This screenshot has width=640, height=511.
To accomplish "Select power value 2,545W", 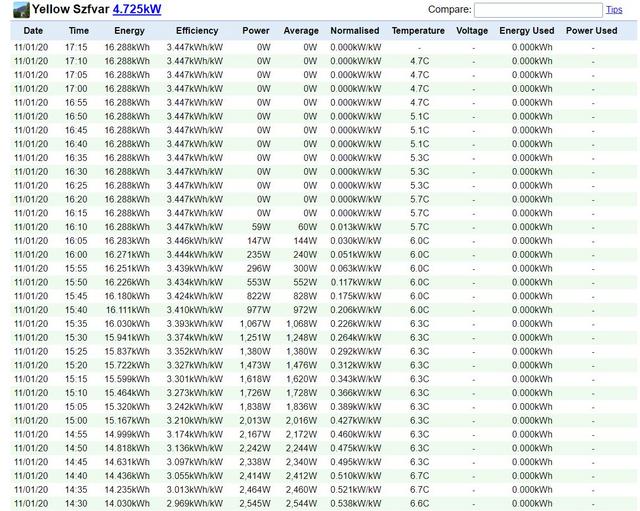I will tap(255, 504).
